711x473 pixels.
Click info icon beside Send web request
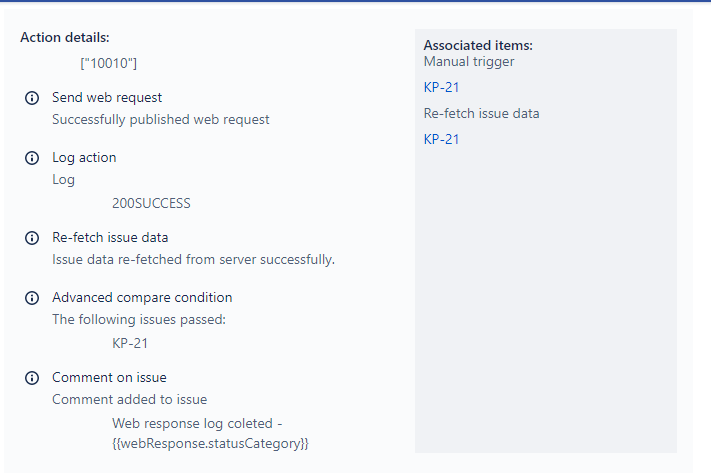coord(32,98)
